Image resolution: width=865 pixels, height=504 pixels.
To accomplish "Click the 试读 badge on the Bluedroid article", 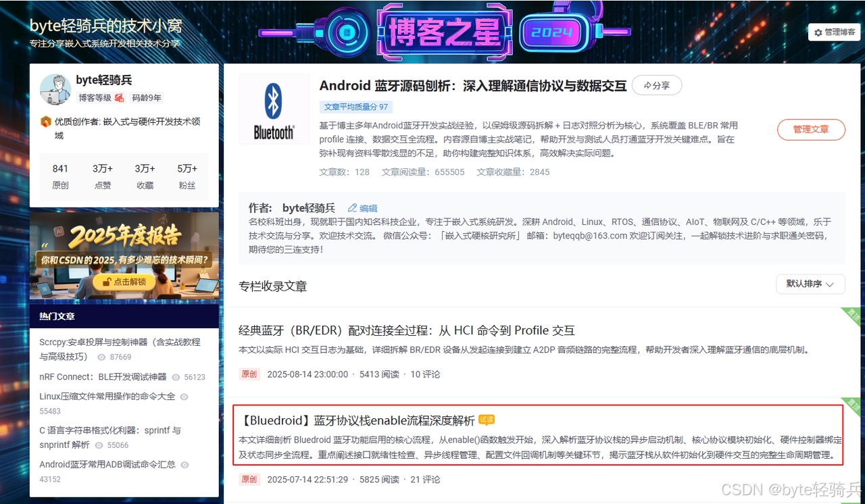I will tap(487, 420).
